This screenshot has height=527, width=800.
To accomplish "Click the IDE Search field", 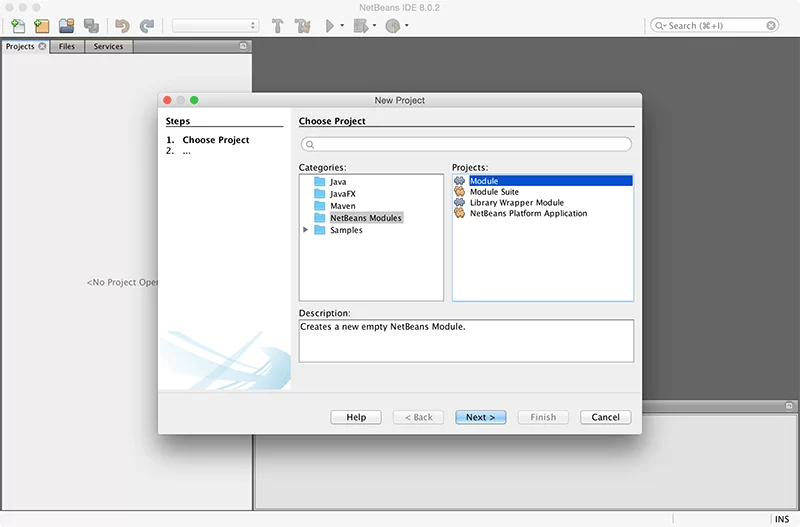I will (714, 26).
